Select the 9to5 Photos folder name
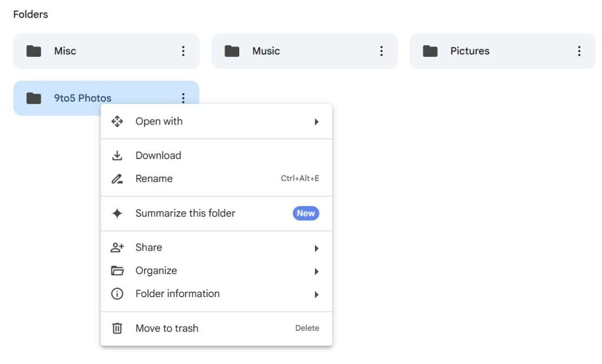The width and height of the screenshot is (602, 364). coord(82,98)
